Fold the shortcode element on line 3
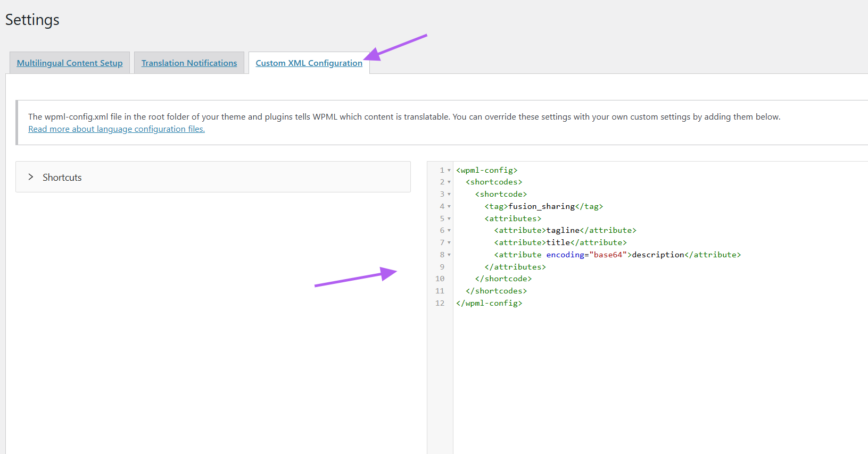The width and height of the screenshot is (868, 454). click(x=449, y=195)
